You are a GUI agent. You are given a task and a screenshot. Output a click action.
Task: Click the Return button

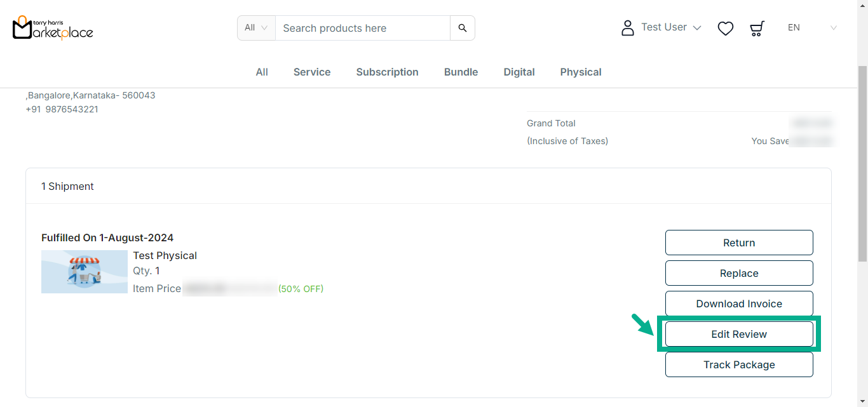pyautogui.click(x=739, y=243)
